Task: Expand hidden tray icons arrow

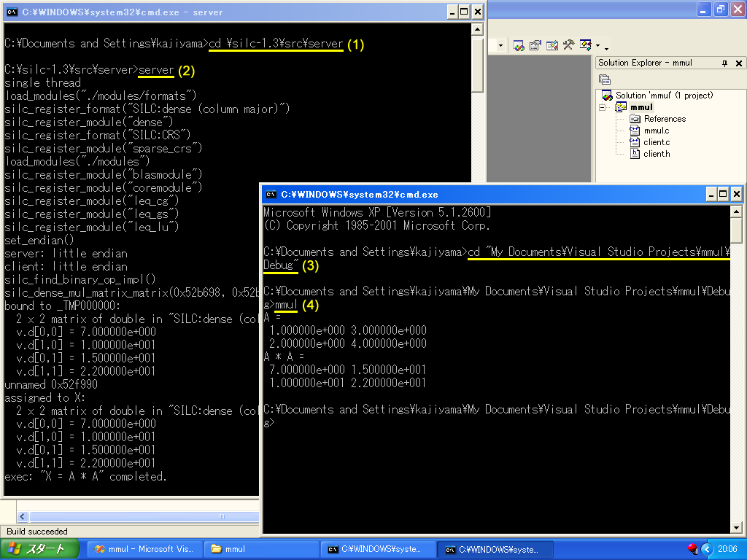Action: [x=706, y=550]
